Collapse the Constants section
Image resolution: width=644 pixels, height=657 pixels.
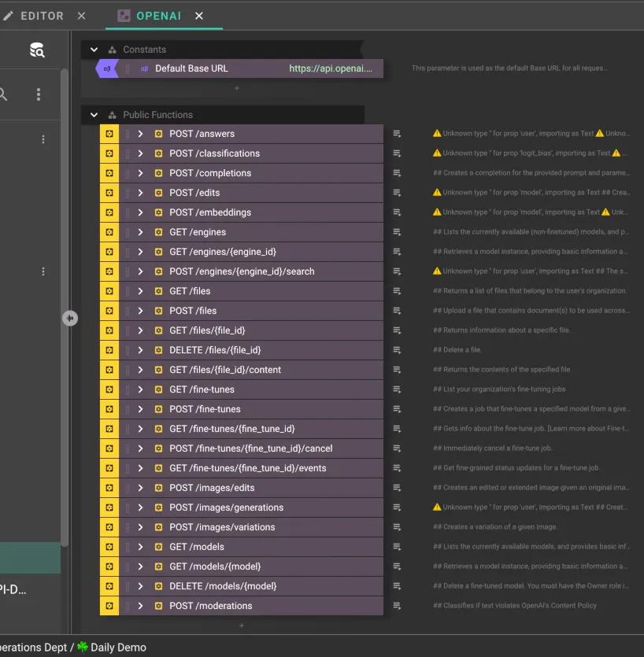pos(94,50)
